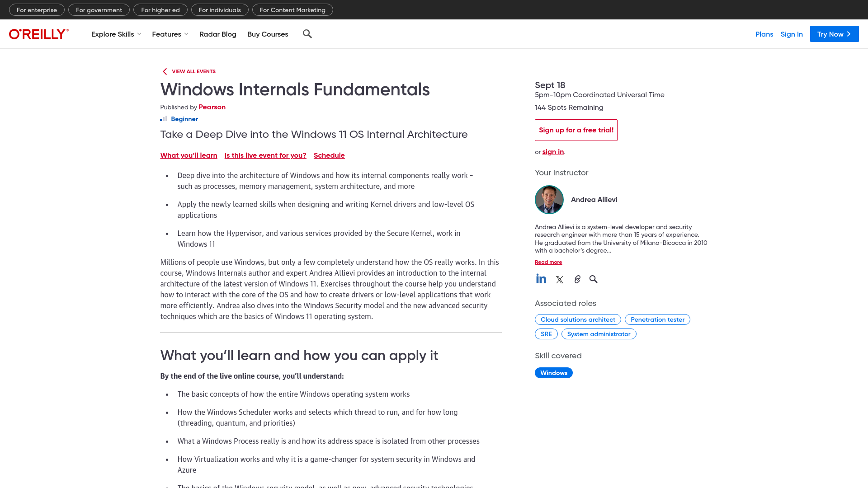This screenshot has width=868, height=488.
Task: Jump to What you'll learn section
Action: click(x=189, y=155)
